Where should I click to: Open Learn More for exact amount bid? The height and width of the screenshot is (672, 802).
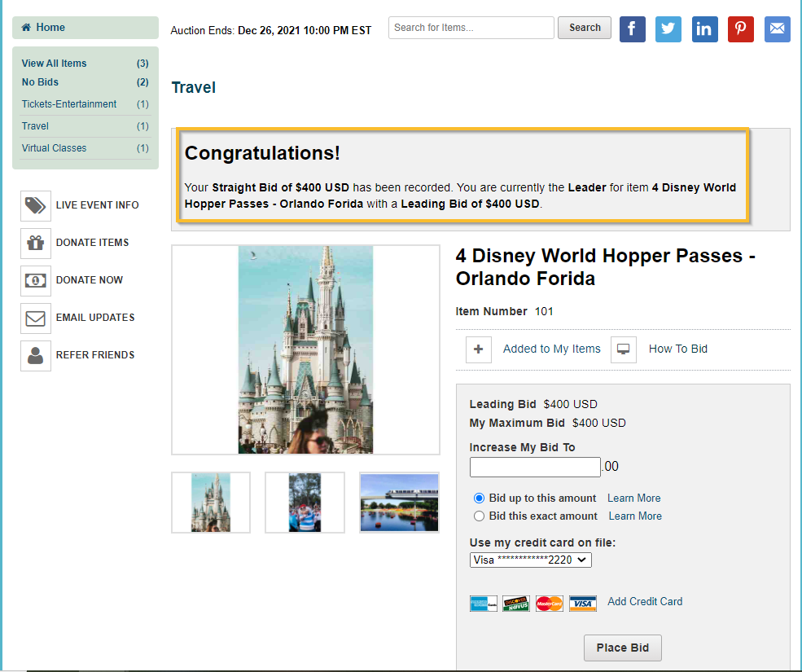(x=635, y=516)
